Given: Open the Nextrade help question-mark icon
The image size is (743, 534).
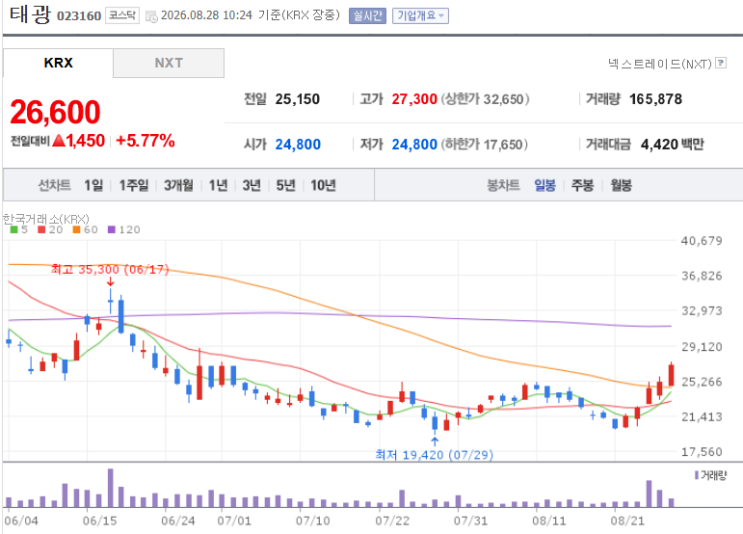Looking at the screenshot, I should [721, 63].
